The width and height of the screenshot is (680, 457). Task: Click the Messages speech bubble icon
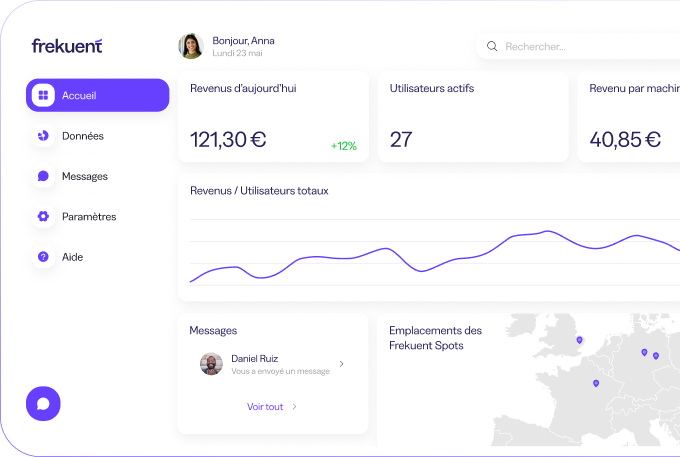click(x=43, y=176)
